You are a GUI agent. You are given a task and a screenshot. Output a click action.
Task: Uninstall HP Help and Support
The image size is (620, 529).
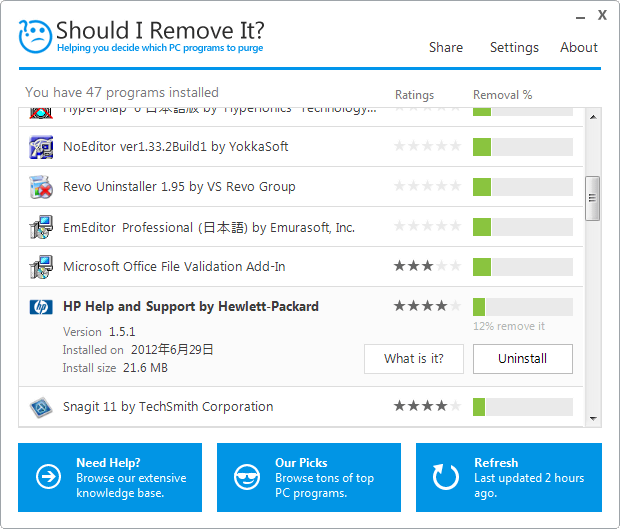(x=523, y=359)
